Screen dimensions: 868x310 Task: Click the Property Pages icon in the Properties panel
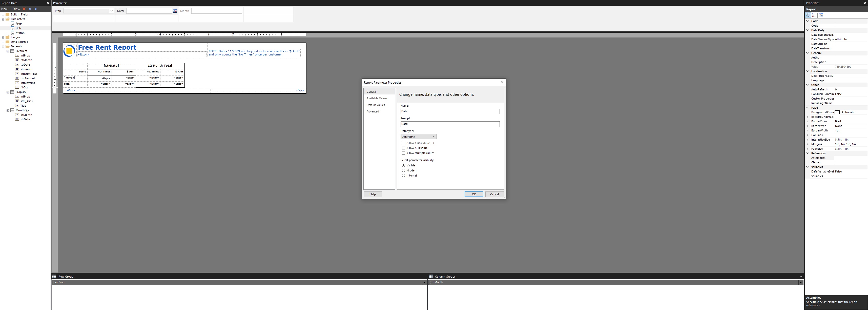(x=821, y=15)
